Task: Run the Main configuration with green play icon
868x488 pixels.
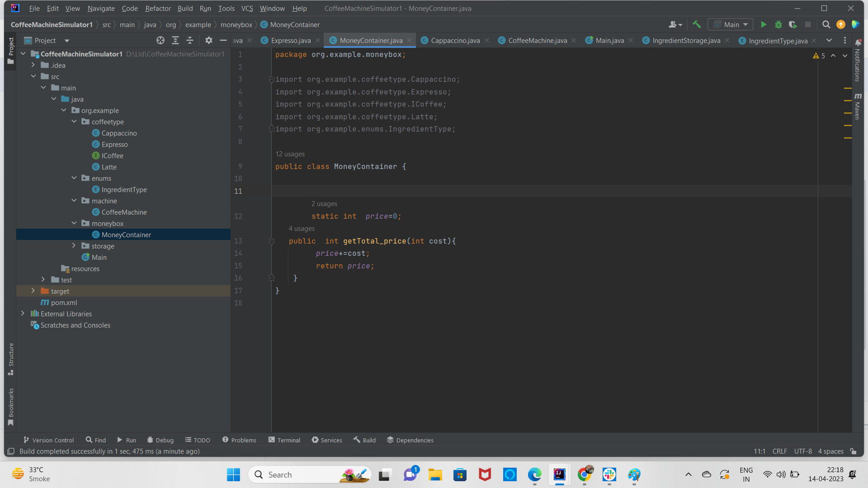Action: [x=764, y=24]
